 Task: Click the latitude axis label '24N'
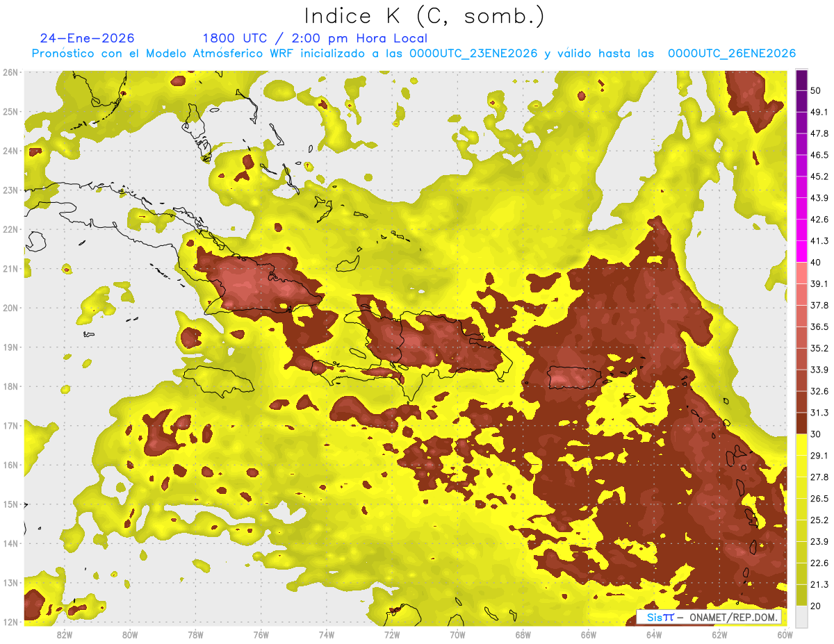(10, 151)
